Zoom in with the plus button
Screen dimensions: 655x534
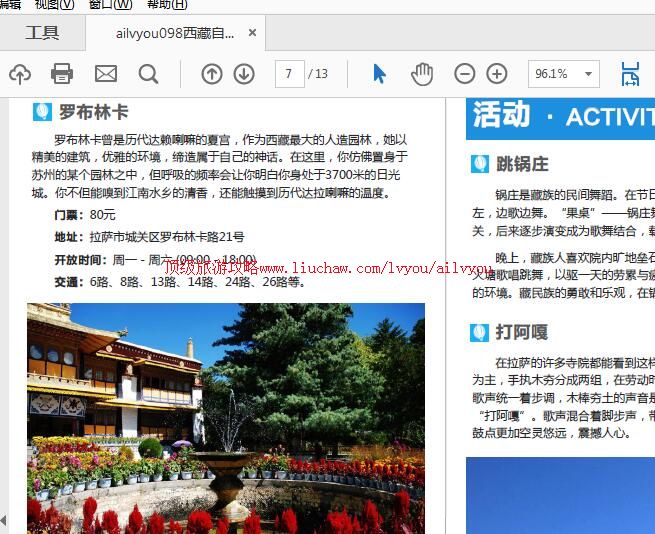coord(497,74)
